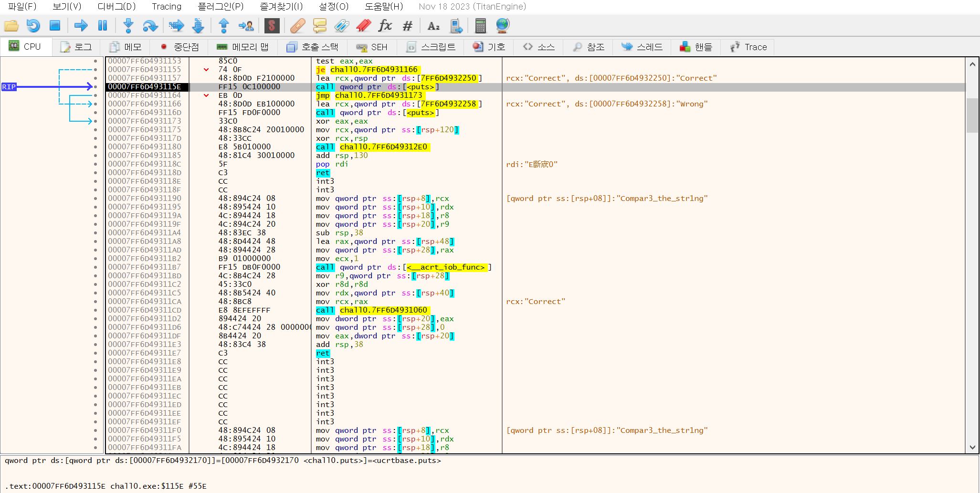Open the Patches bandage icon

click(x=297, y=26)
